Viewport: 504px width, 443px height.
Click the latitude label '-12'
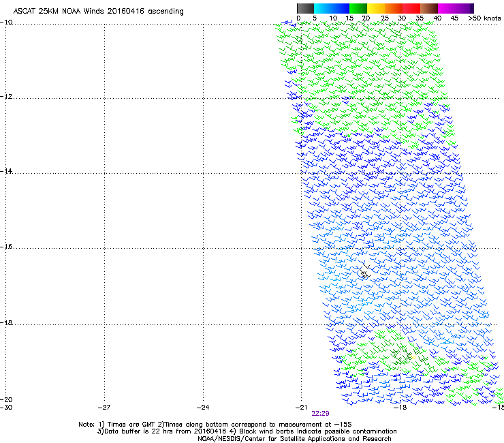click(6, 97)
